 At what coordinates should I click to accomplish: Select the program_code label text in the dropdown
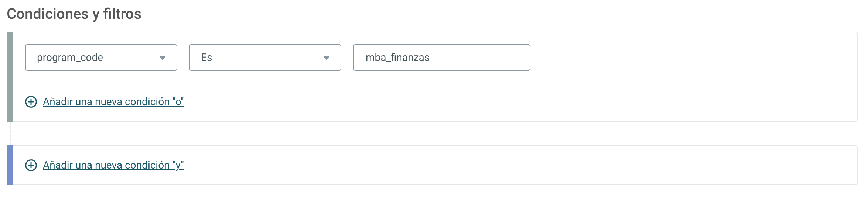click(70, 58)
